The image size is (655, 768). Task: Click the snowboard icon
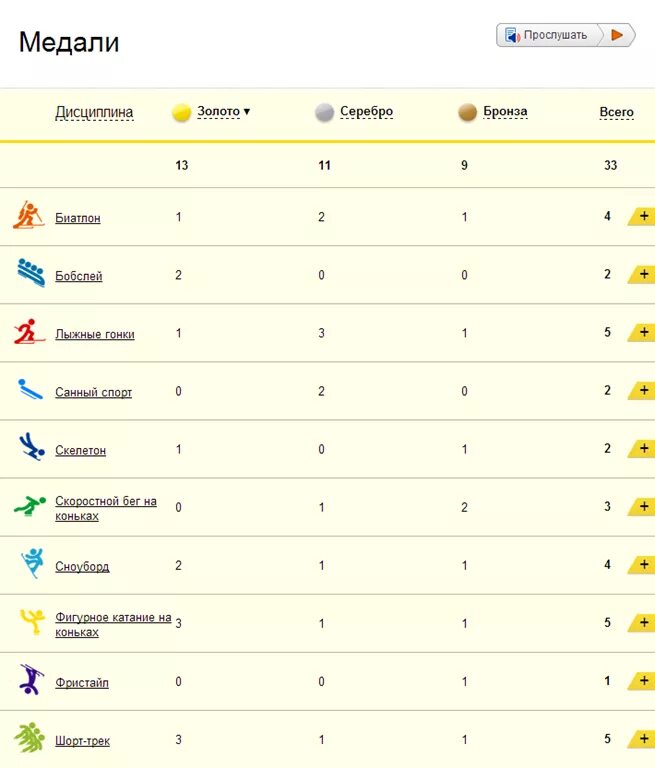[32, 563]
